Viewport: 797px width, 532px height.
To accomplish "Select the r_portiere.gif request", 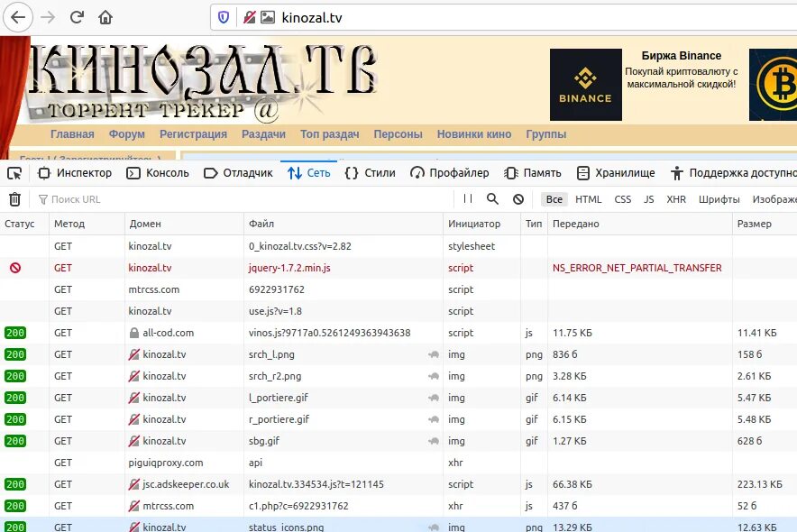I will click(398, 419).
